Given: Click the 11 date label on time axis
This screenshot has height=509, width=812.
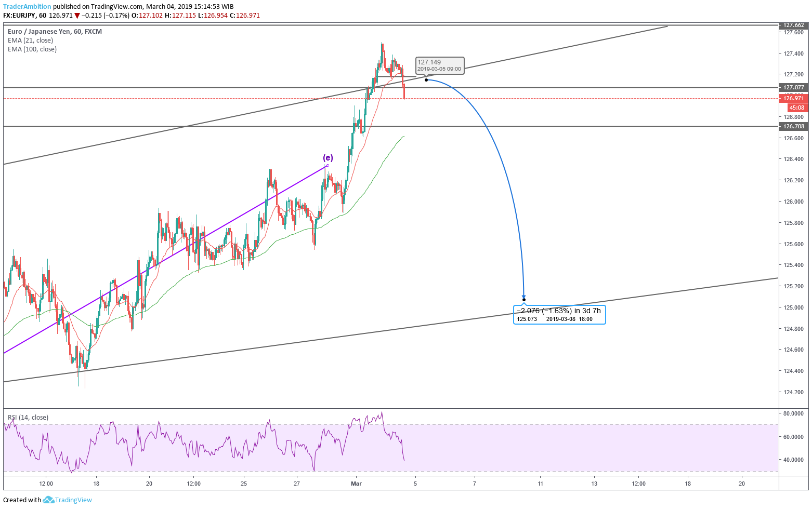Looking at the screenshot, I should [541, 484].
